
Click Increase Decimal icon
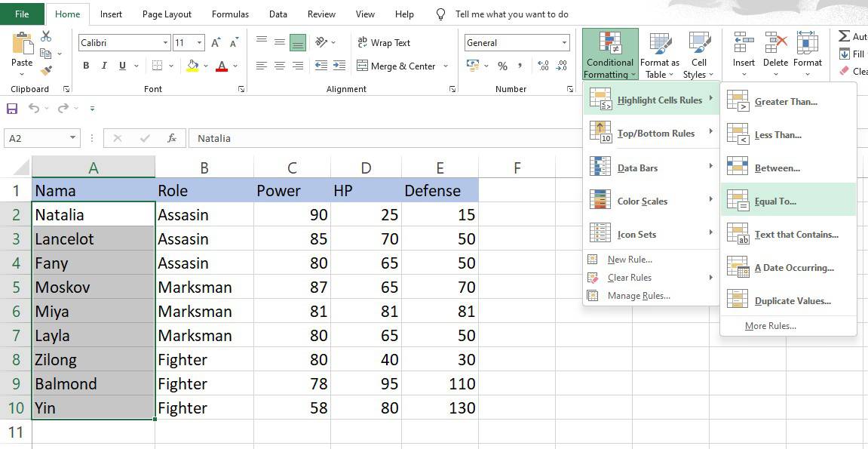[x=543, y=66]
